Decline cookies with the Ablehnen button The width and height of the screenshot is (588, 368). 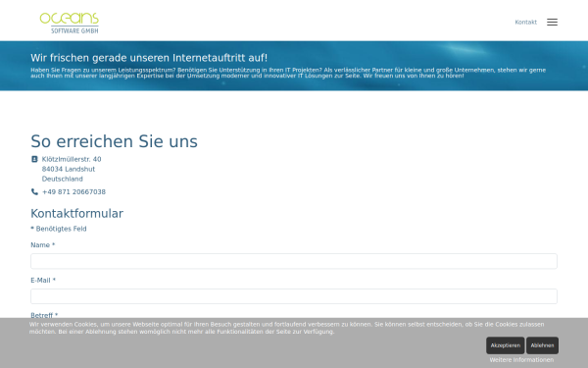coord(542,345)
